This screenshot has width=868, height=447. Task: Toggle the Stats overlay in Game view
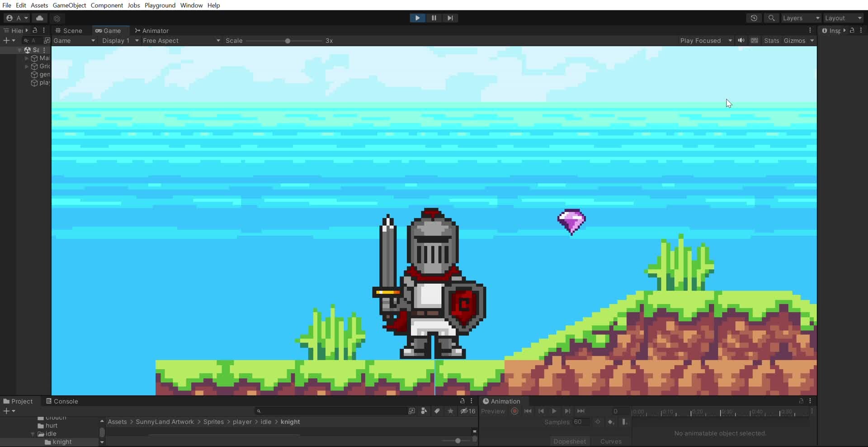772,40
